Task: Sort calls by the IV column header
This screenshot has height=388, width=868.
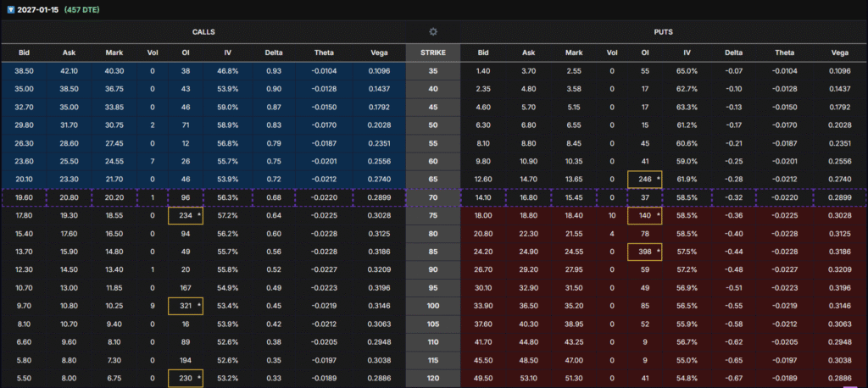Action: pyautogui.click(x=228, y=53)
